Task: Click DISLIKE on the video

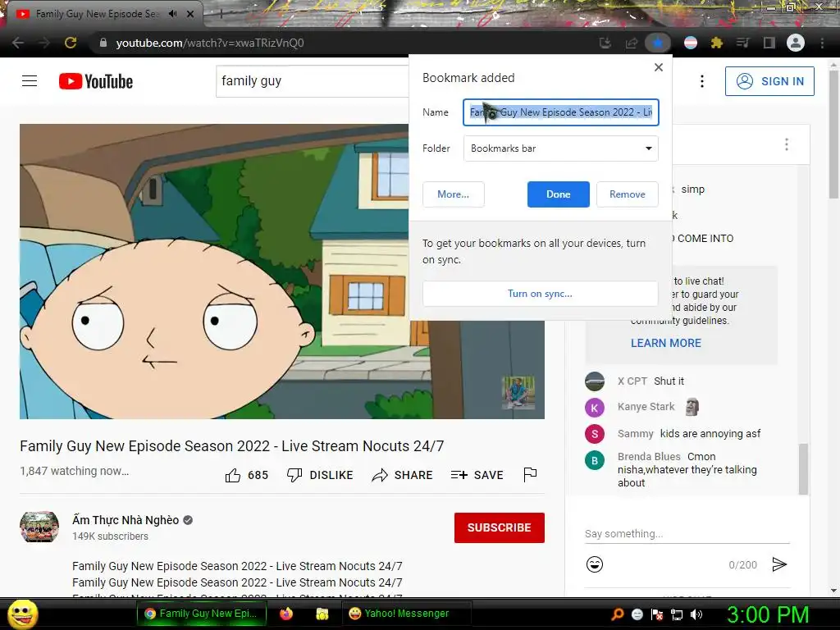Action: pyautogui.click(x=320, y=475)
